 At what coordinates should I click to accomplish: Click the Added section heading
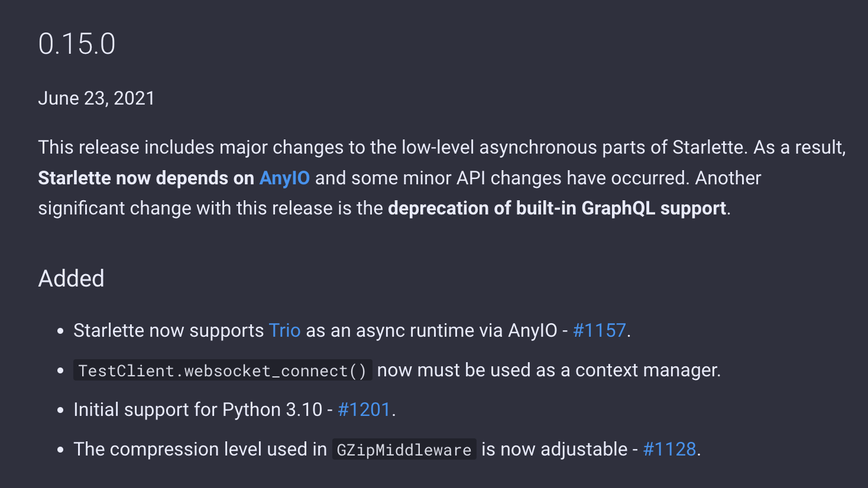71,279
